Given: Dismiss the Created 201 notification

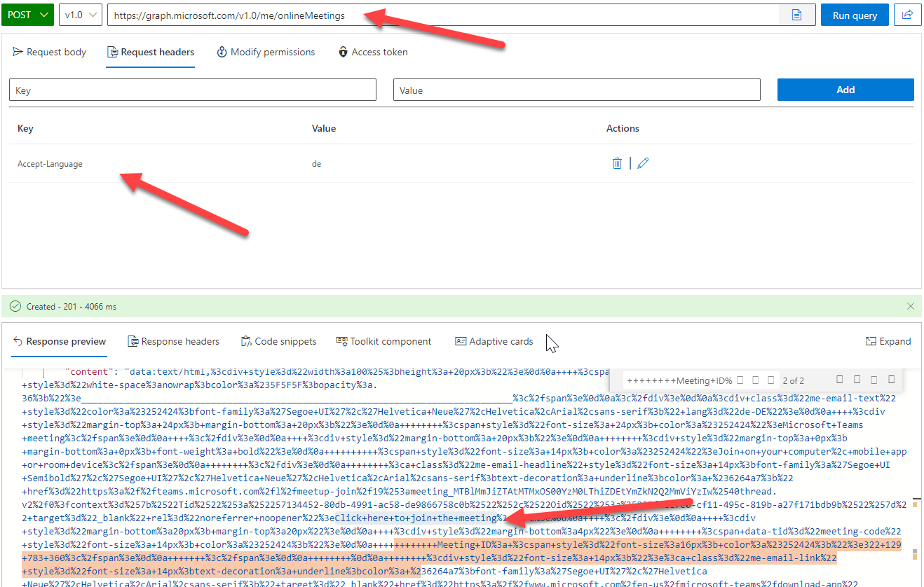Looking at the screenshot, I should coord(910,306).
